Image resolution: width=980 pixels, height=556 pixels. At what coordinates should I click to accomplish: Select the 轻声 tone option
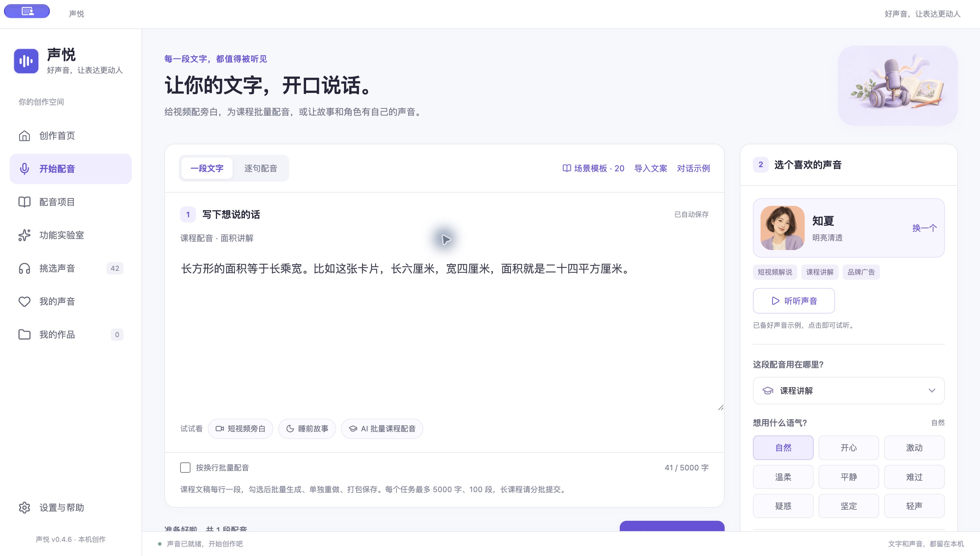click(914, 506)
